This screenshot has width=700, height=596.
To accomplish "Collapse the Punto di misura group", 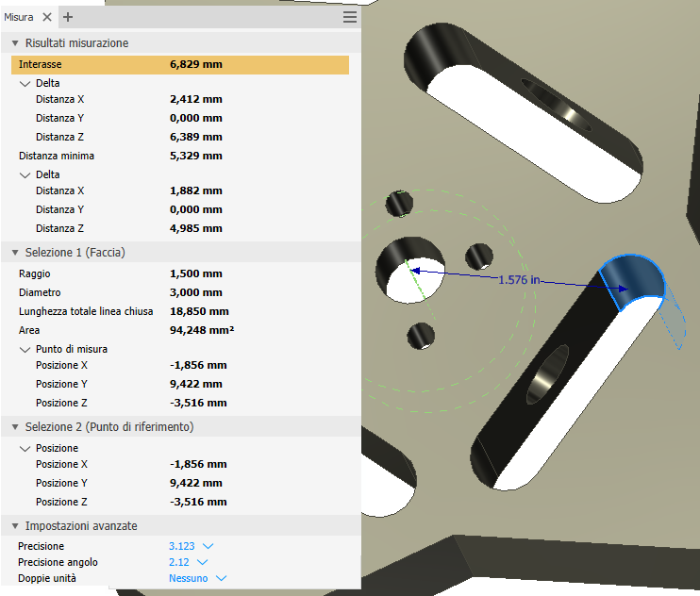I will pyautogui.click(x=25, y=349).
